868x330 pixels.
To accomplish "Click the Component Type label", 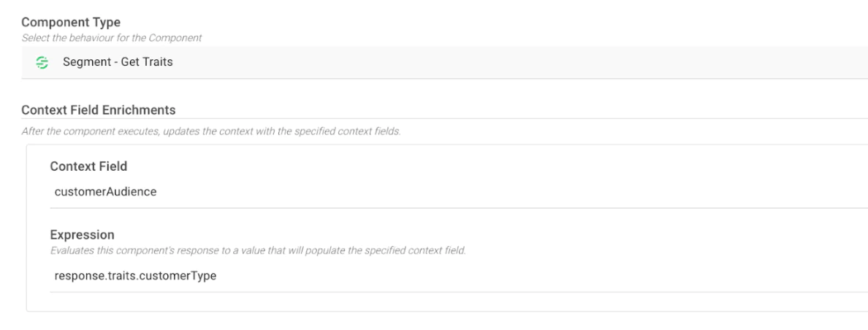I will tap(71, 23).
